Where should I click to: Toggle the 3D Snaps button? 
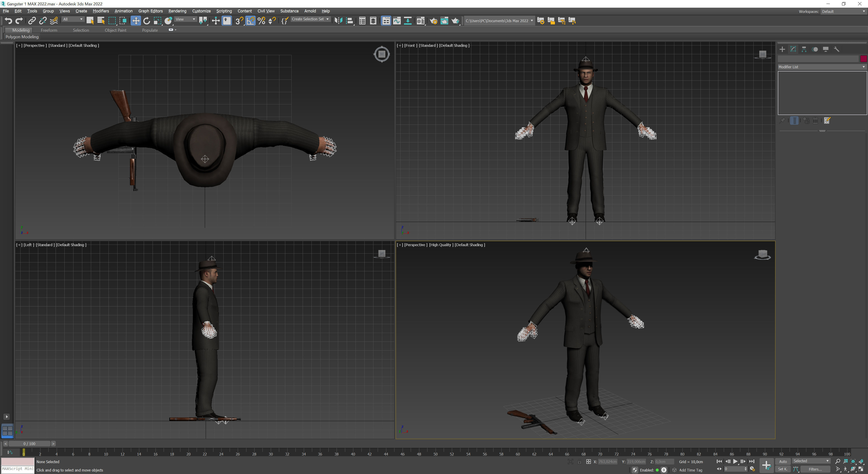tap(239, 21)
